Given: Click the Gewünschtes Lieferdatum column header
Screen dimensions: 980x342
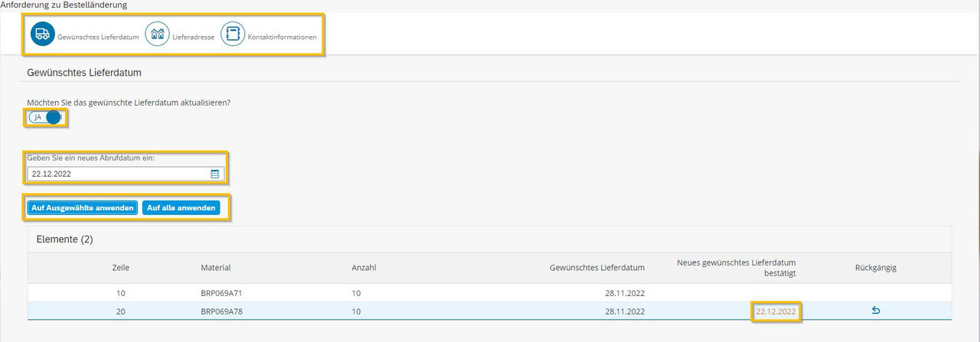Looking at the screenshot, I should [x=597, y=268].
